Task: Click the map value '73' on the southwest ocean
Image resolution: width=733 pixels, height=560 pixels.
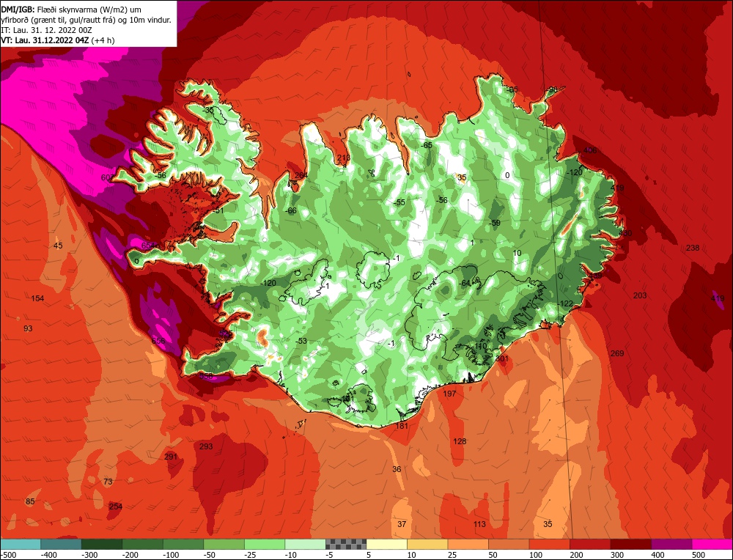Action: 108,482
